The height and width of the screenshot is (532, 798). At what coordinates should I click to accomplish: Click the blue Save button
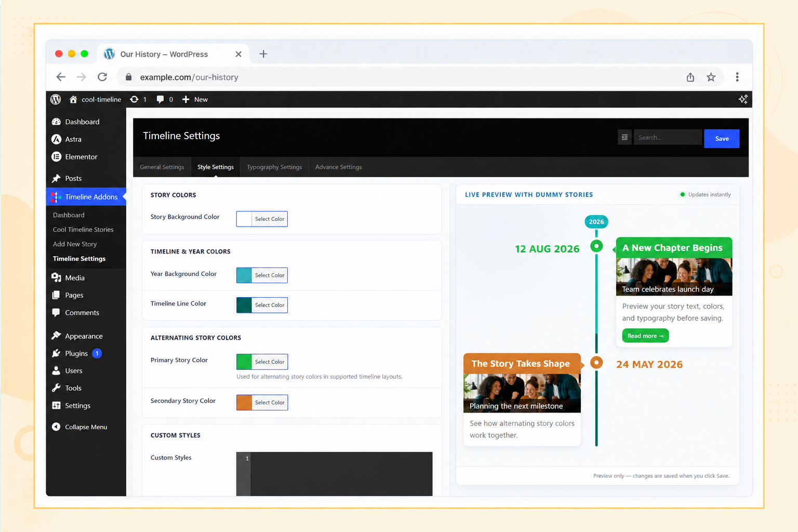(x=722, y=139)
